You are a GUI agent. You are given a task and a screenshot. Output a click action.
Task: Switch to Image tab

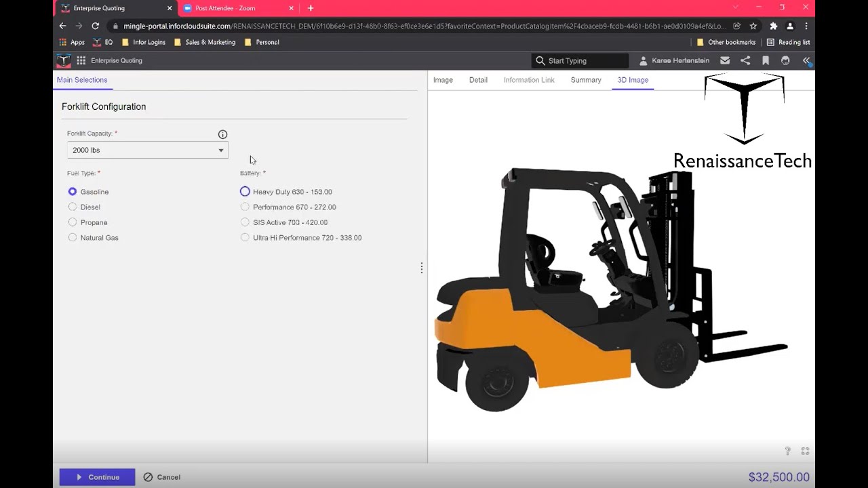tap(443, 80)
